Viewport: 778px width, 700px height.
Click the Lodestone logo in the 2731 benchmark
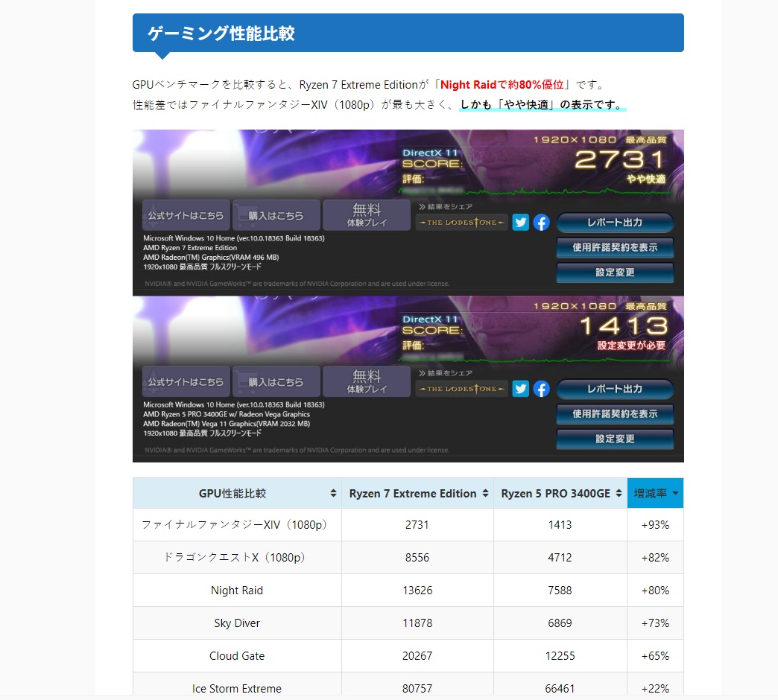(461, 222)
